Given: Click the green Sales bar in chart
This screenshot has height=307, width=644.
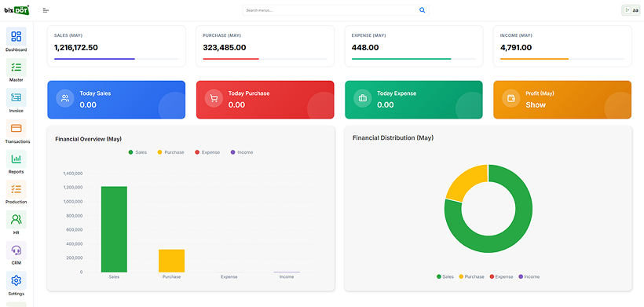Looking at the screenshot, I should [114, 229].
